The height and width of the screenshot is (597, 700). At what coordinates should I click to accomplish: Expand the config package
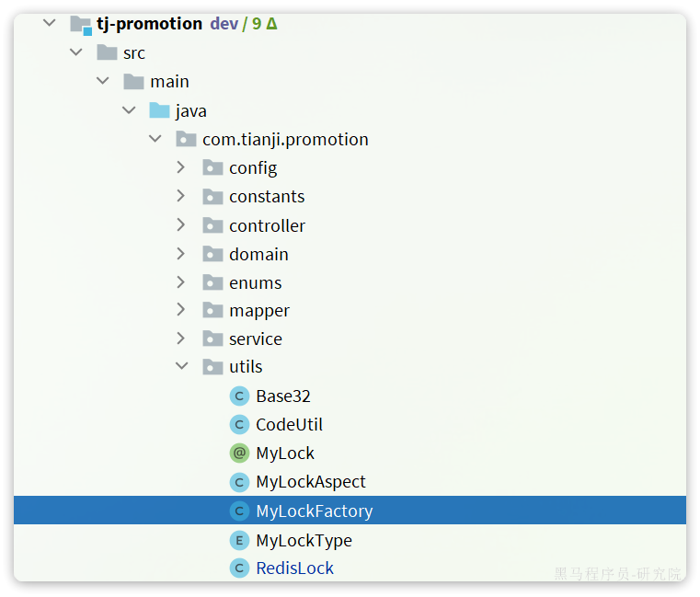(181, 167)
